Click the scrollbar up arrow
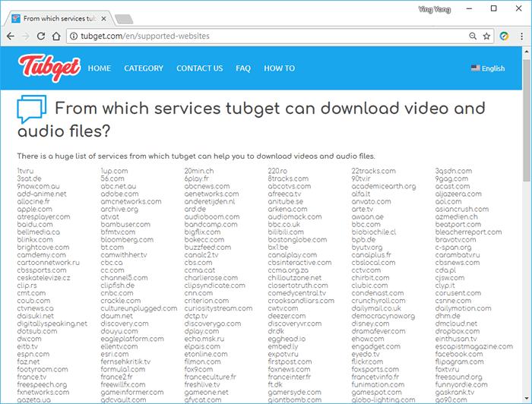 [x=527, y=52]
